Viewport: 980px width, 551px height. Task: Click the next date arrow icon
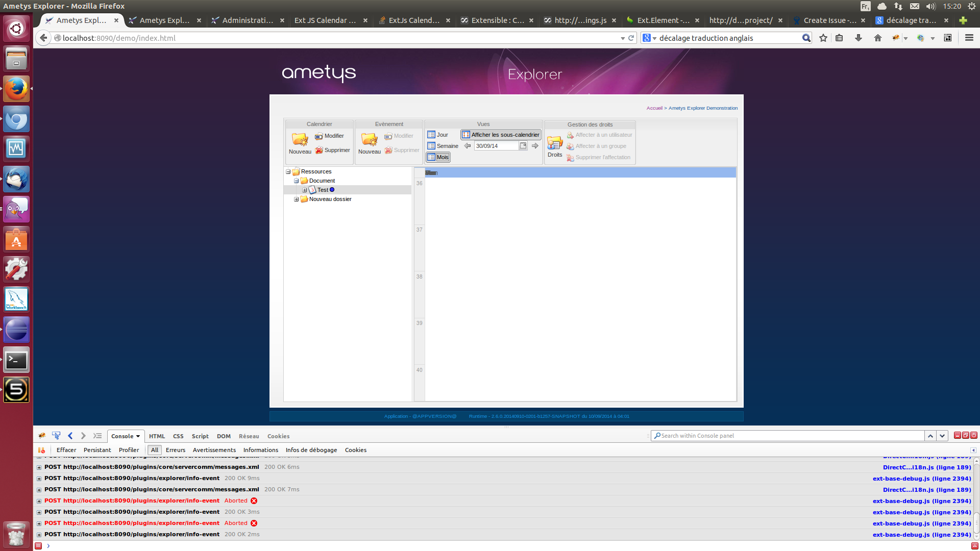(x=535, y=146)
